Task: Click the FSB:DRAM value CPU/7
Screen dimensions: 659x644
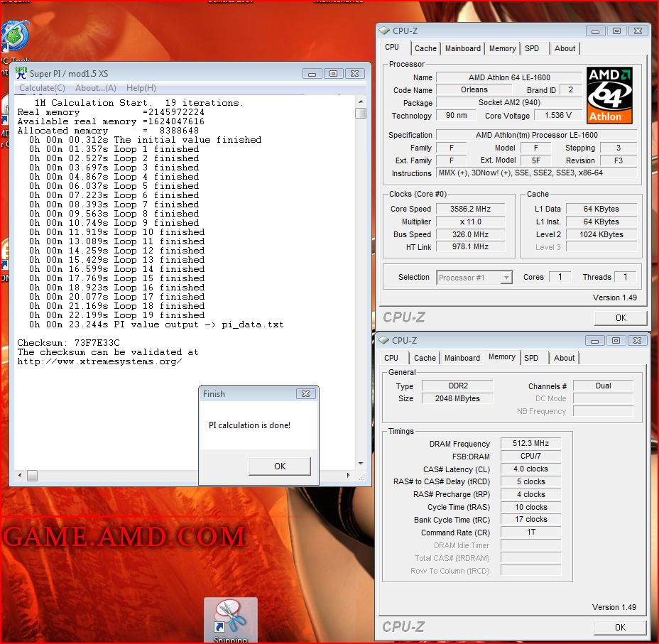Action: [530, 456]
